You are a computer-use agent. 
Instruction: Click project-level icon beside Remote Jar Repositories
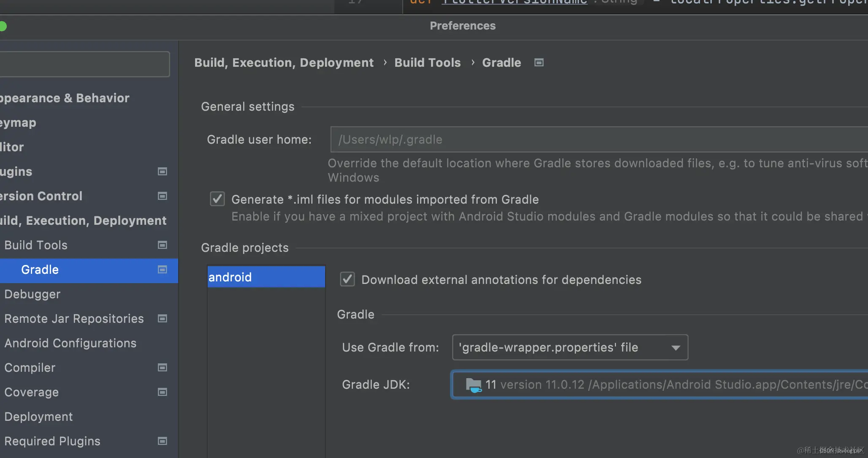point(162,319)
